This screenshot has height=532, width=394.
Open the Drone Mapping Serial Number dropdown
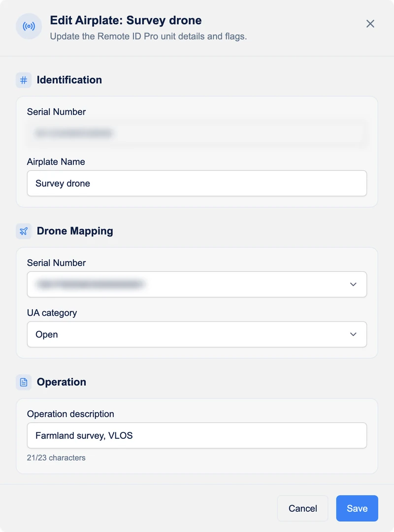(197, 284)
